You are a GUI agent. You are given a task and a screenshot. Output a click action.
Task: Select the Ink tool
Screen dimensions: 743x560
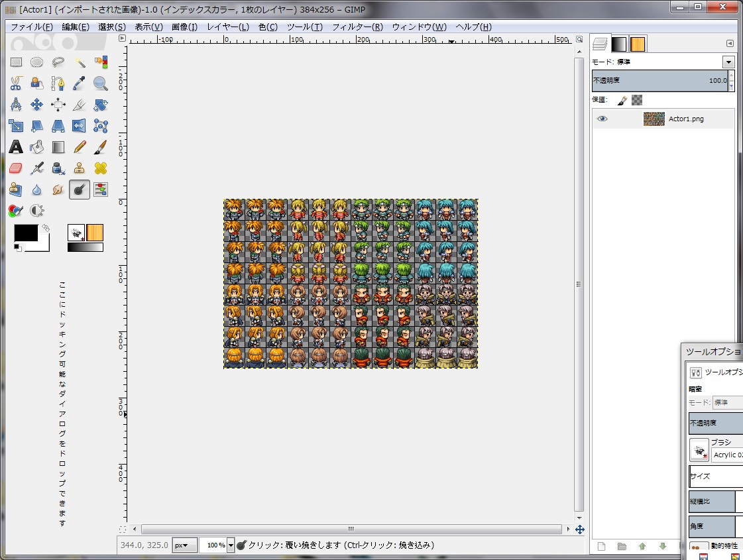tap(58, 169)
